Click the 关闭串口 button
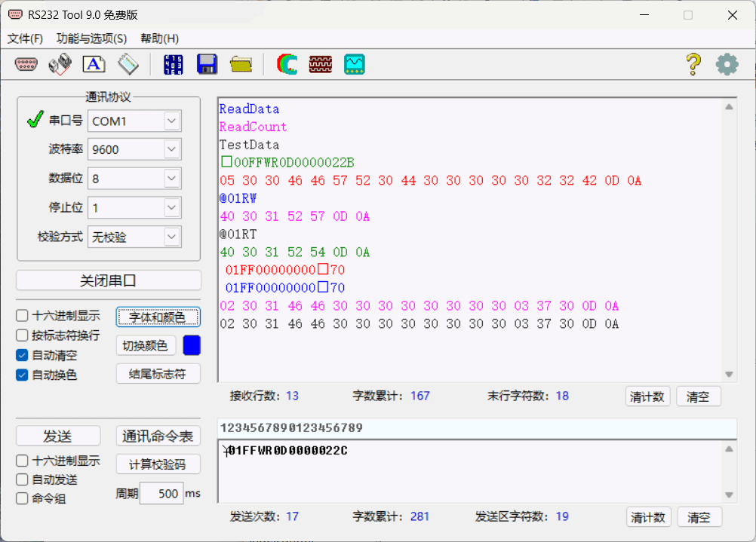Screen dimensions: 756x542 point(109,280)
